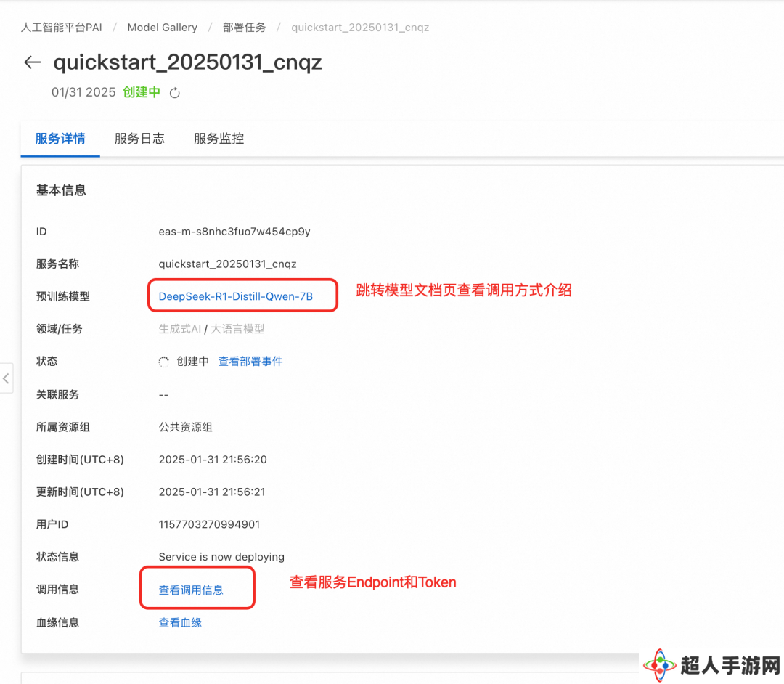Refresh the 创建中 status with circular arrow
Image resolution: width=784 pixels, height=684 pixels.
click(174, 93)
